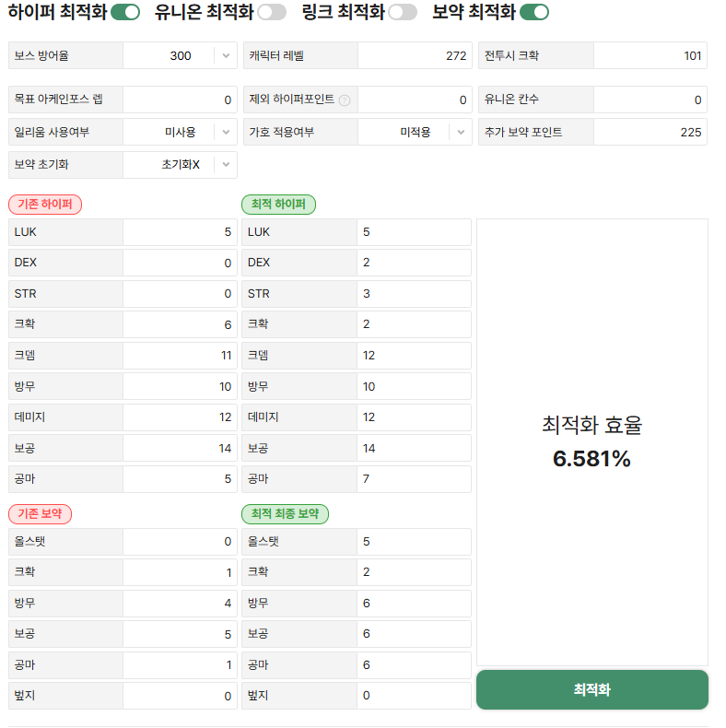Disable the 보약 최적화 switch

[x=534, y=12]
